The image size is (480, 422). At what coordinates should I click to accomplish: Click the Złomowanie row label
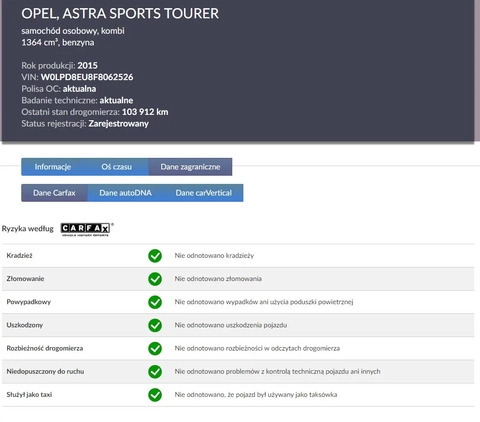click(x=25, y=279)
